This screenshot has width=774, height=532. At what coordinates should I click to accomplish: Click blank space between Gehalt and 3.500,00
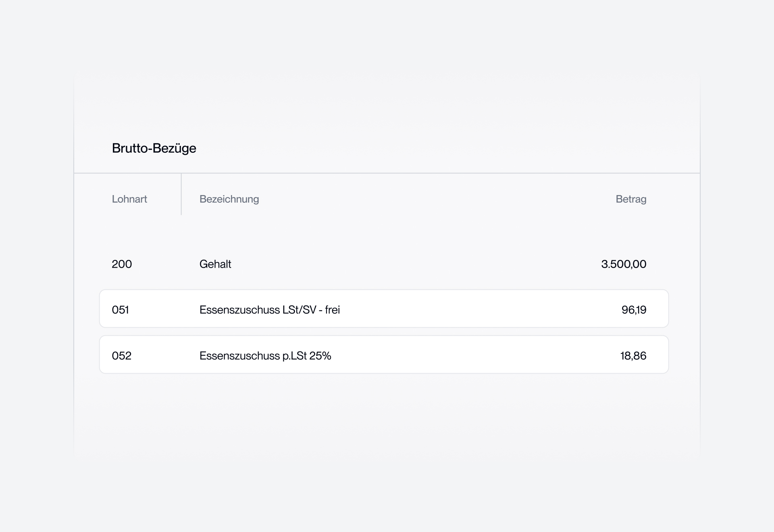(415, 264)
